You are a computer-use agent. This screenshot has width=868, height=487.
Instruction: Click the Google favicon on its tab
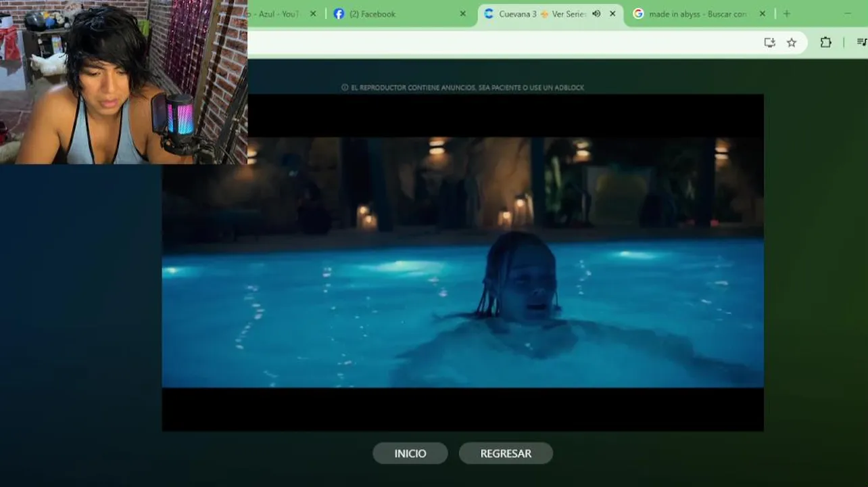pyautogui.click(x=638, y=14)
